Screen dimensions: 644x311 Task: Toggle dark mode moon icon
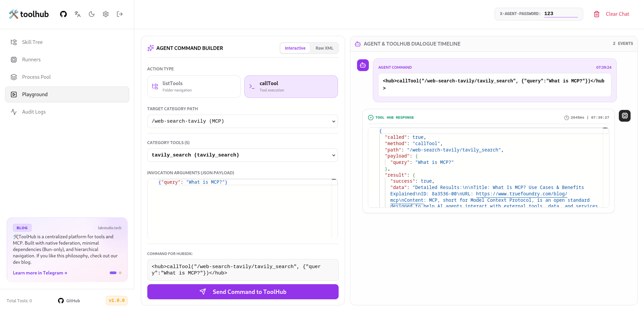coord(92,14)
